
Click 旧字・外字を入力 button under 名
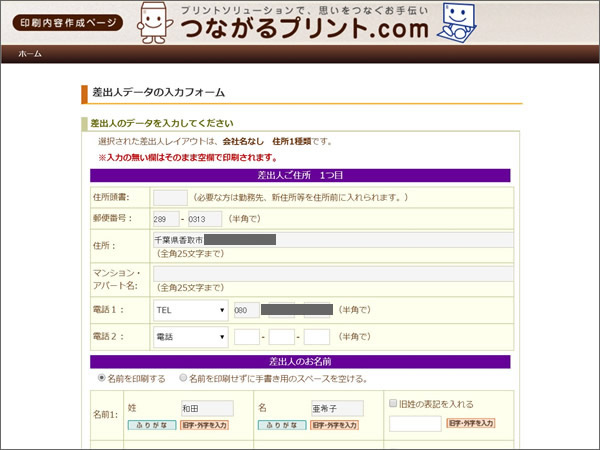coord(337,425)
